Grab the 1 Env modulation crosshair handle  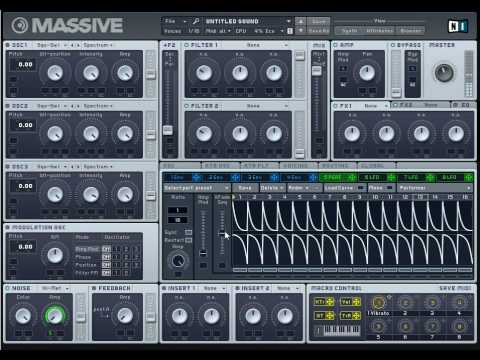coord(196,177)
